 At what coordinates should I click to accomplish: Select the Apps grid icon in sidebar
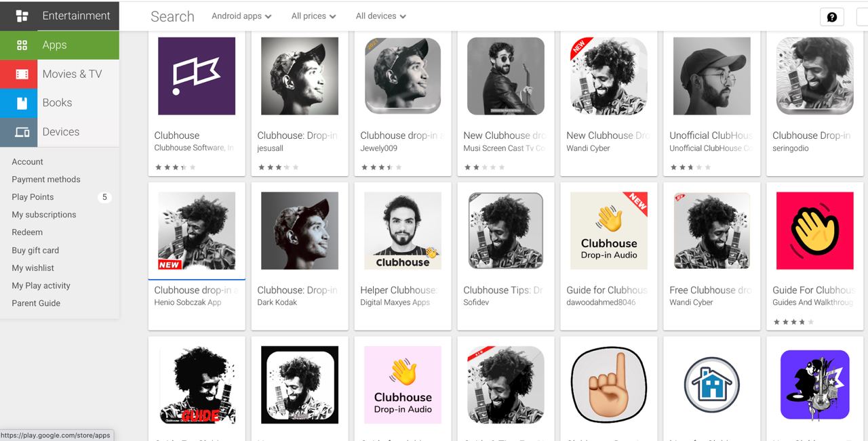(x=22, y=45)
